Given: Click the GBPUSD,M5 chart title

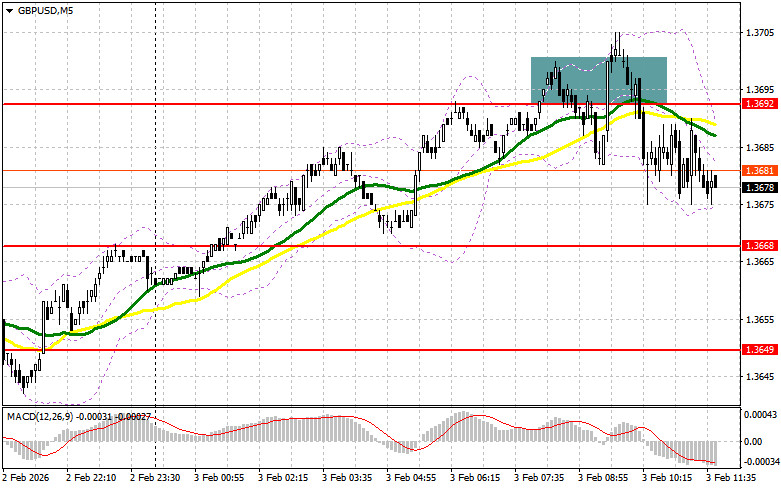Looking at the screenshot, I should click(43, 10).
